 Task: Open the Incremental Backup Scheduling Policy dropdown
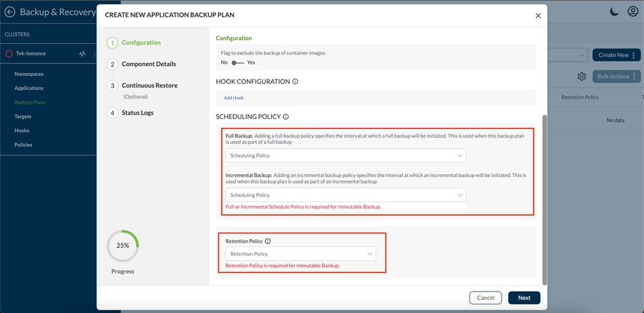click(x=346, y=195)
